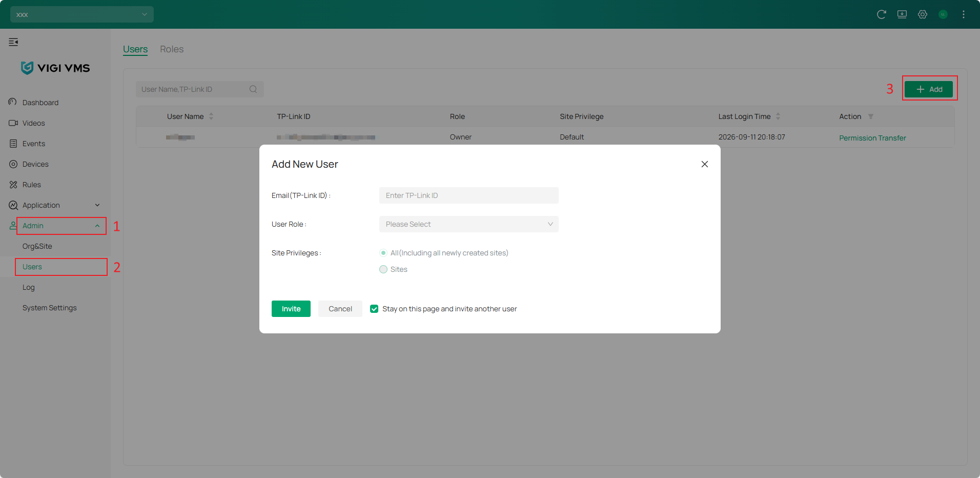Viewport: 980px width, 478px height.
Task: Focus the Enter TP-Link ID field
Action: point(469,195)
